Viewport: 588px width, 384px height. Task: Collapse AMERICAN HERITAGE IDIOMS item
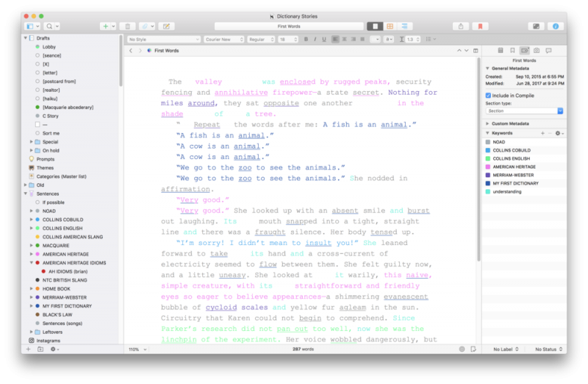[32, 263]
